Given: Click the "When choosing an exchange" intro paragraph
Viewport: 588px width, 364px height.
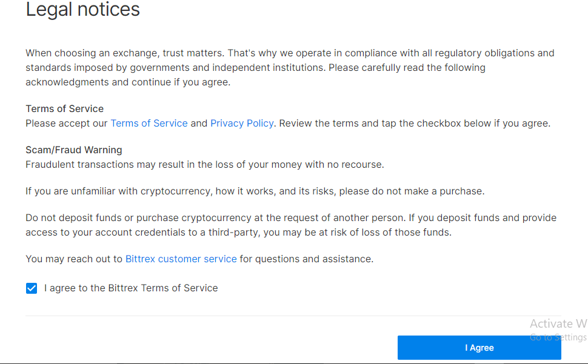Looking at the screenshot, I should click(x=289, y=68).
